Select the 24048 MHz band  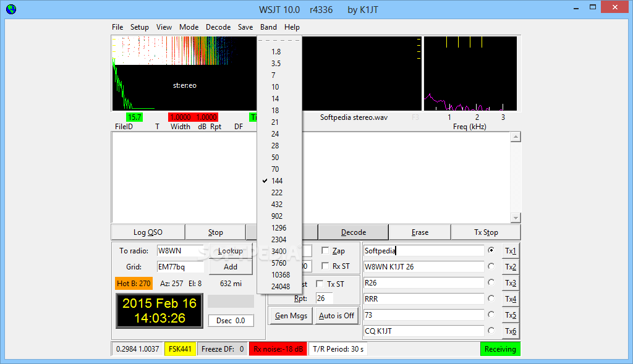(279, 286)
